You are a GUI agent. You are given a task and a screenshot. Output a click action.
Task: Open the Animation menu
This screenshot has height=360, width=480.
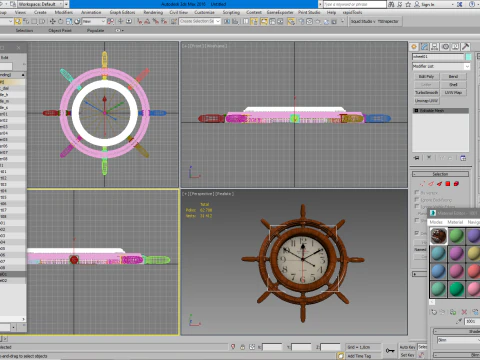click(x=91, y=12)
